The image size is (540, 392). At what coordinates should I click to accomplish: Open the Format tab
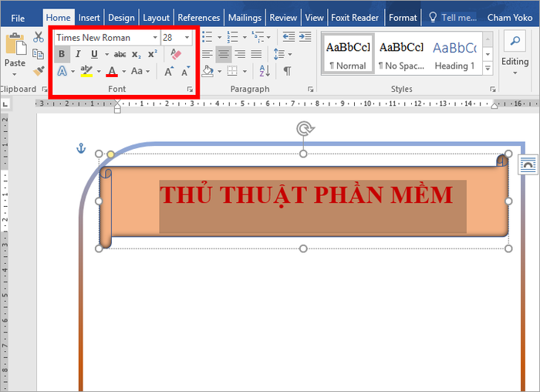coord(403,18)
